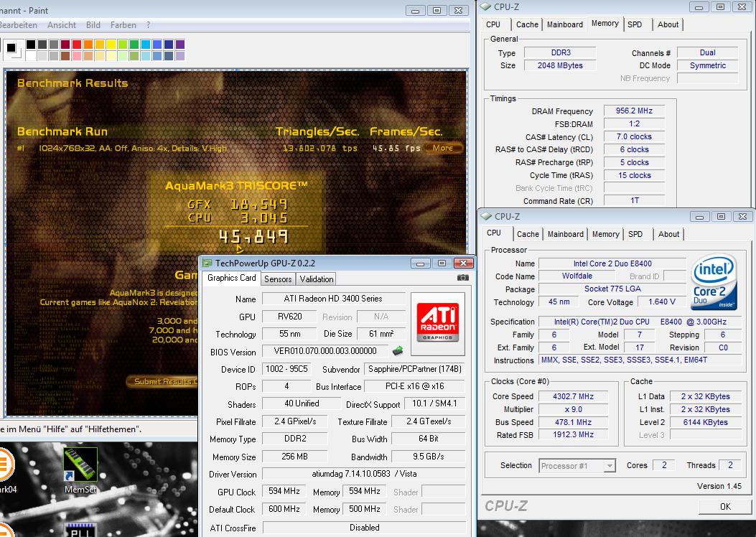Image resolution: width=756 pixels, height=537 pixels.
Task: Click the Driver Version field atiumdag 7.14.10.0583
Action: point(363,474)
